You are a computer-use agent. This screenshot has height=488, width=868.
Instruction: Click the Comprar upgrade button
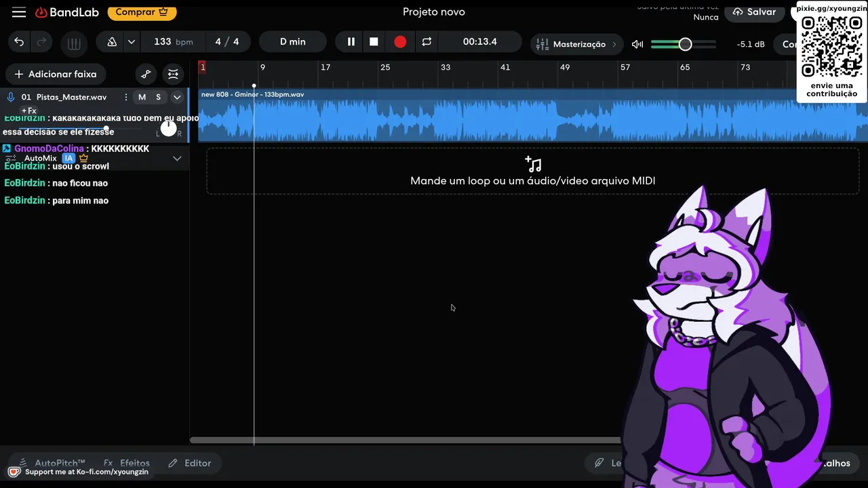click(142, 12)
